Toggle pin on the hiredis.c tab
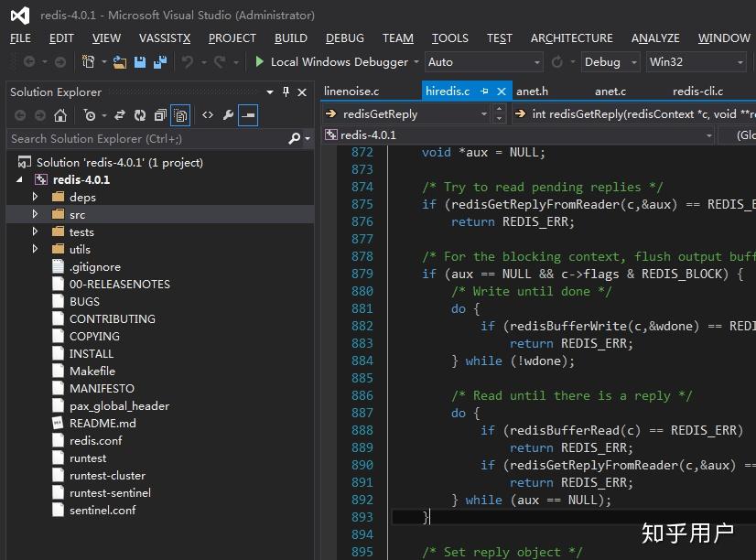 tap(485, 92)
